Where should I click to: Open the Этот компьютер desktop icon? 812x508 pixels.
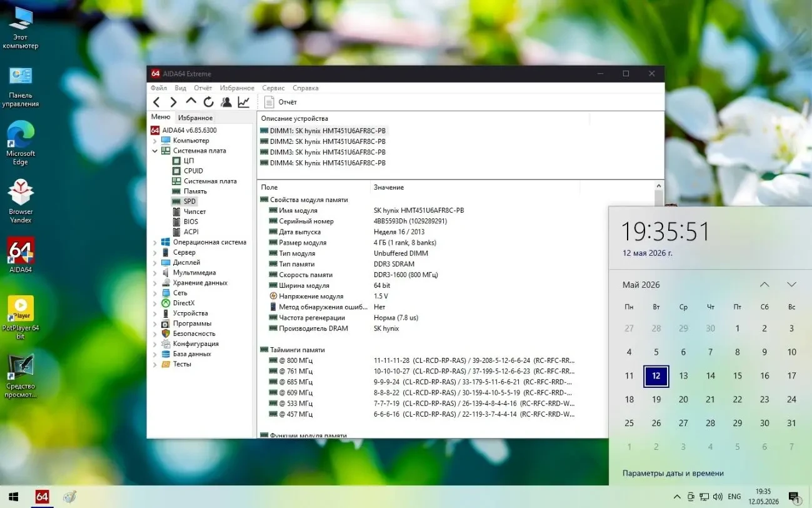21,28
